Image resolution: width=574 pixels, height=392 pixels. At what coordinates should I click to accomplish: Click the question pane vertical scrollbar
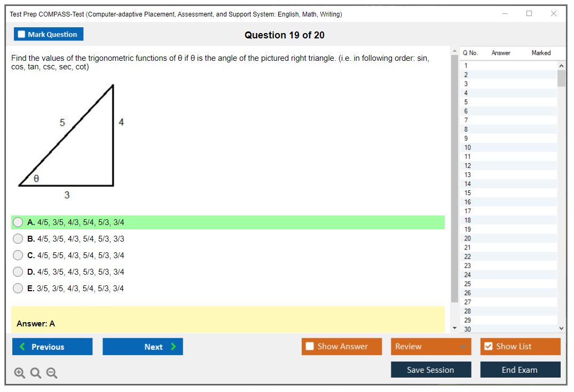(454, 176)
